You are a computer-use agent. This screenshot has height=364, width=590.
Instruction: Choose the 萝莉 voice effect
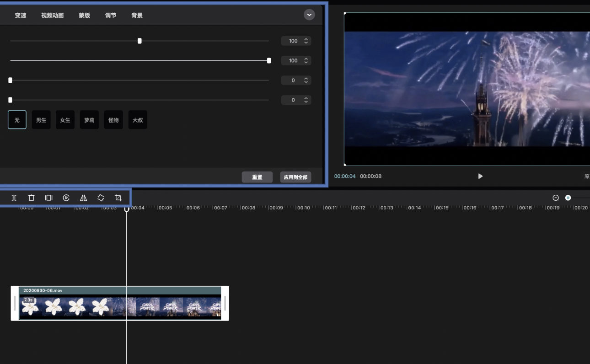tap(89, 120)
